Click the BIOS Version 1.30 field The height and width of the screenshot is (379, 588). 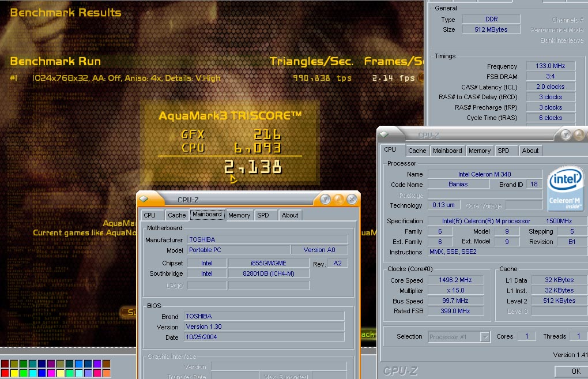coord(264,327)
